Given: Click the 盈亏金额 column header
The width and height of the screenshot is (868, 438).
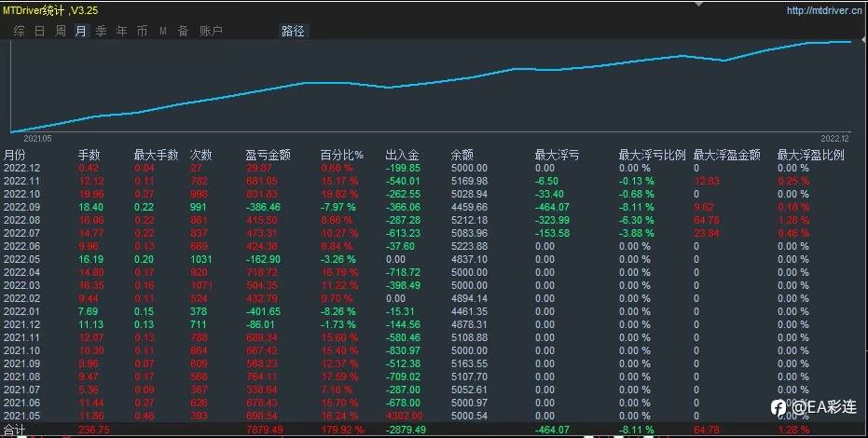Looking at the screenshot, I should (268, 155).
